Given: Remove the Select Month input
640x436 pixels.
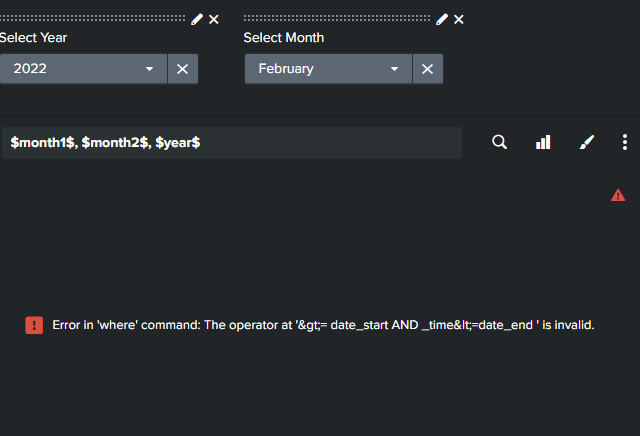Looking at the screenshot, I should [x=459, y=19].
